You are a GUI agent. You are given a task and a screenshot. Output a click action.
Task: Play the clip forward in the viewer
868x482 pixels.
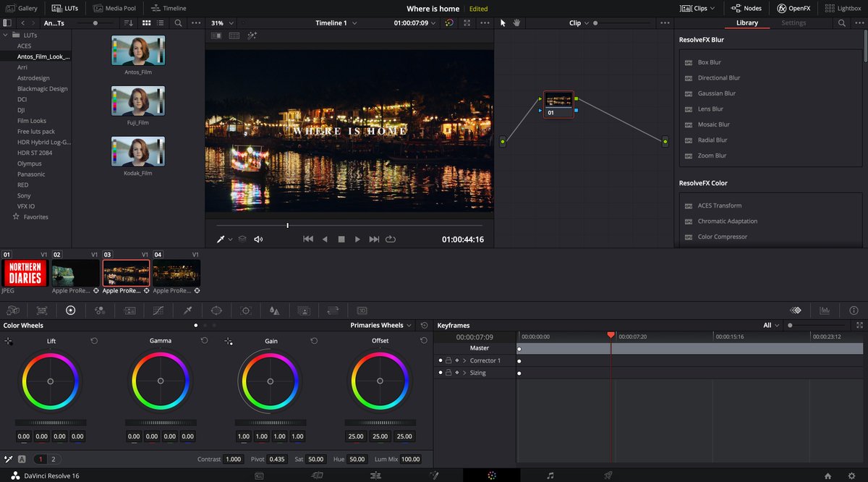click(x=357, y=239)
